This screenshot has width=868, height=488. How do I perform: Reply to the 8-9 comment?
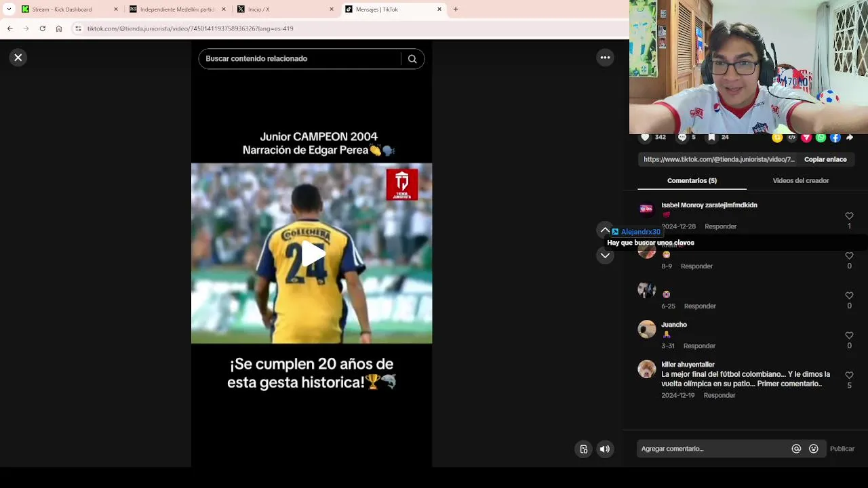click(696, 266)
